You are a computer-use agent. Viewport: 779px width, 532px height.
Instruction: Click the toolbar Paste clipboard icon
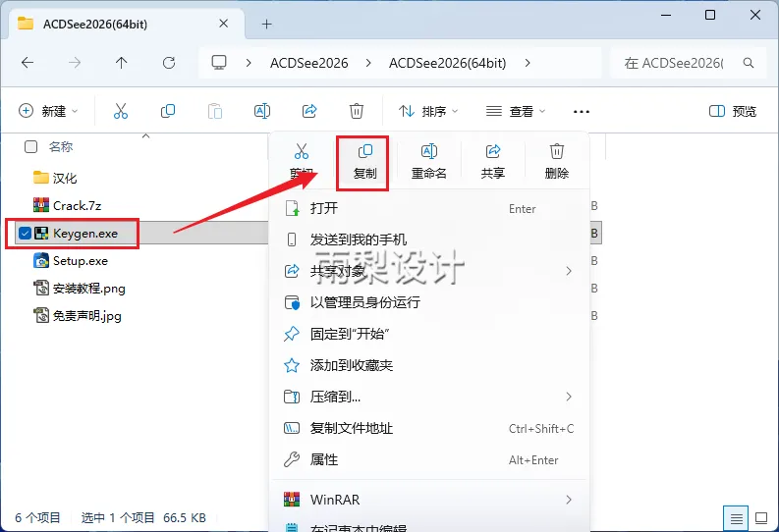tap(215, 111)
